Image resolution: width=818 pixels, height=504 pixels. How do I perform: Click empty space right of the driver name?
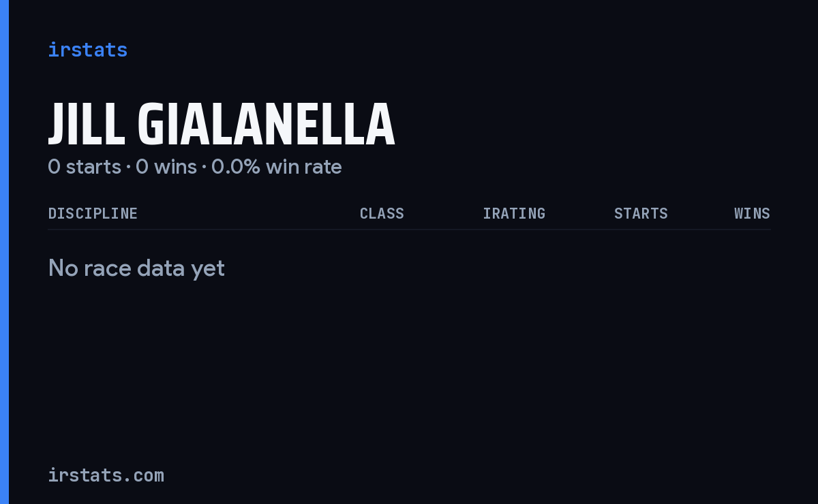586,125
